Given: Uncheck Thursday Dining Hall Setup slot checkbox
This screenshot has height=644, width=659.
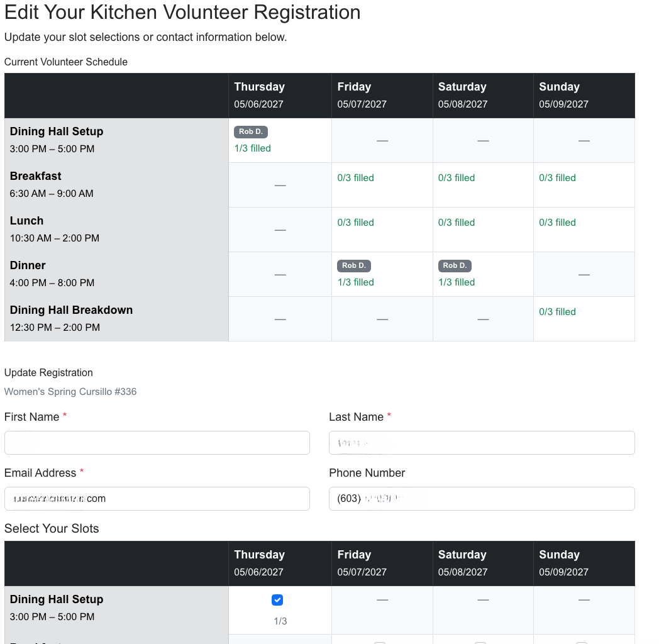Looking at the screenshot, I should coord(277,600).
